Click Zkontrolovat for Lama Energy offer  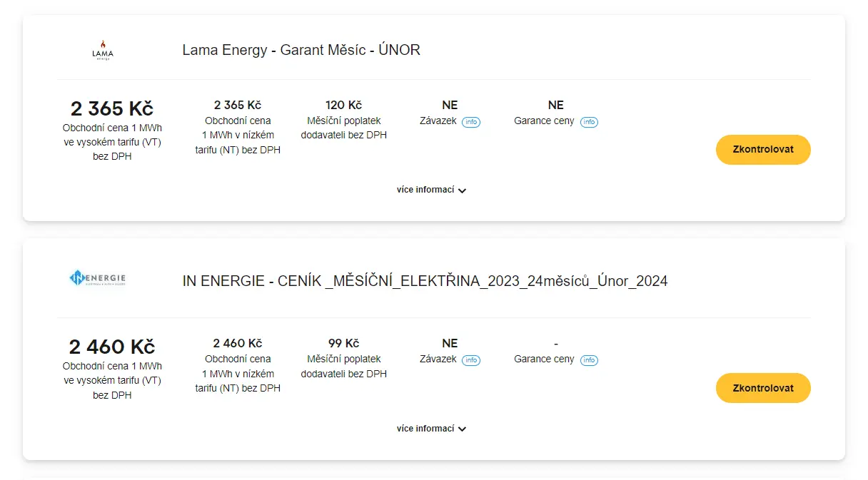tap(763, 150)
